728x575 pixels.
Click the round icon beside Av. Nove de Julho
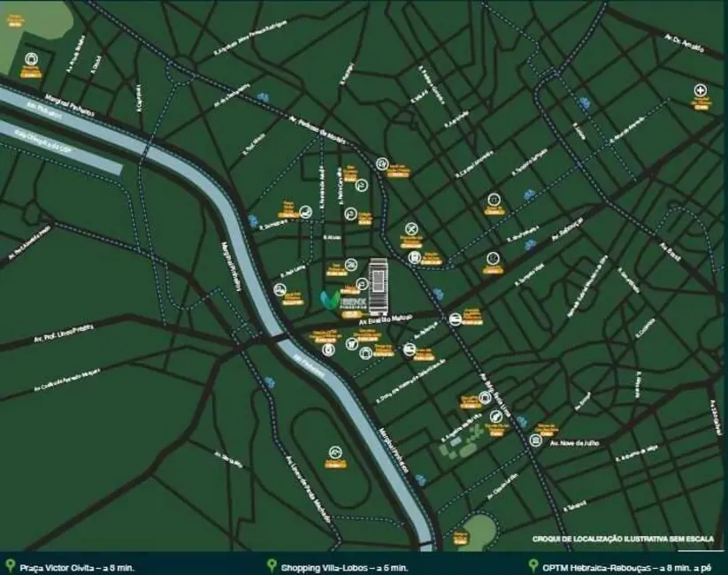pyautogui.click(x=535, y=440)
